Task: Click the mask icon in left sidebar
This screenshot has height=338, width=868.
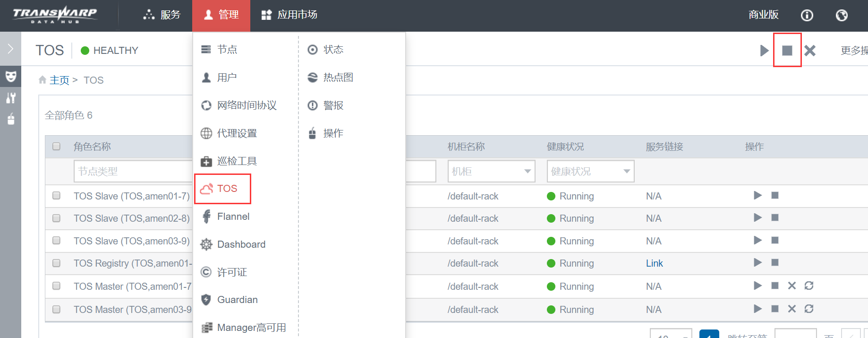Action: 11,76
